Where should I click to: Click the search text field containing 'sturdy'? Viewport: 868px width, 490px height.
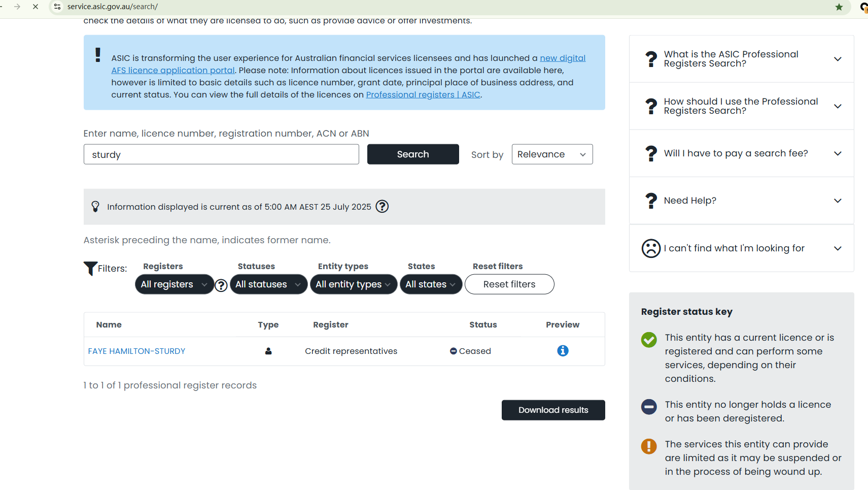click(221, 154)
